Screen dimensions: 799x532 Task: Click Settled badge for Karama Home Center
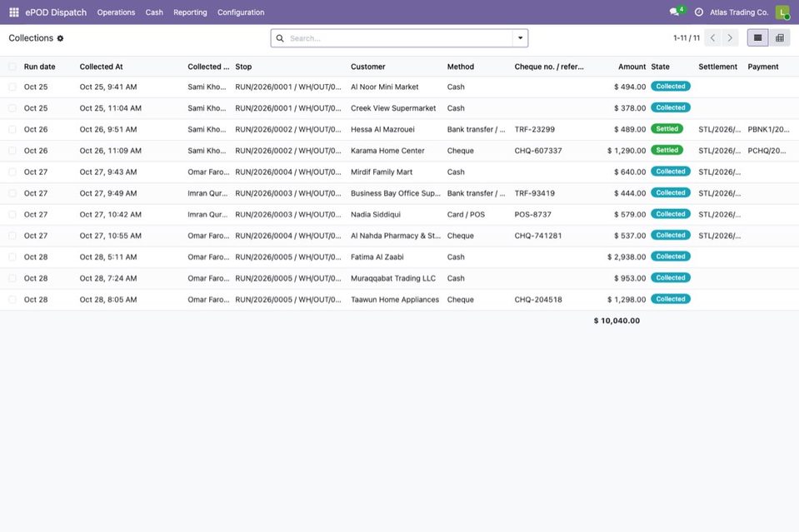tap(667, 150)
